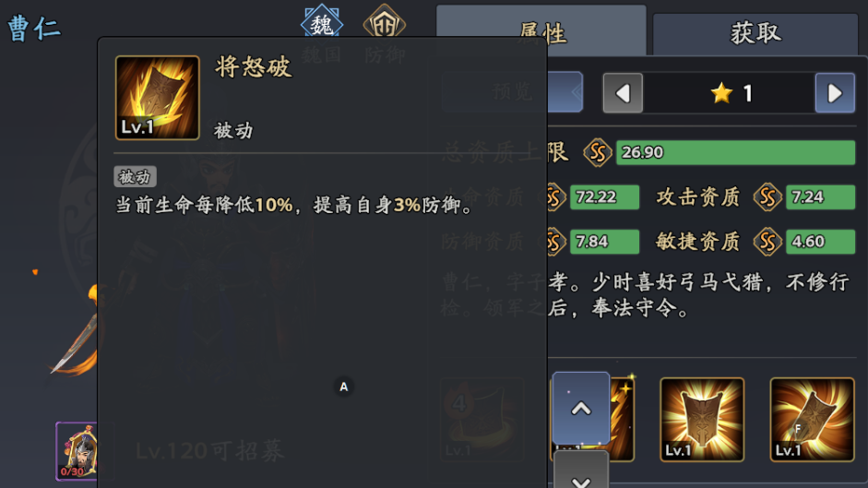
Task: Switch to the 属性 tab
Action: click(x=541, y=31)
